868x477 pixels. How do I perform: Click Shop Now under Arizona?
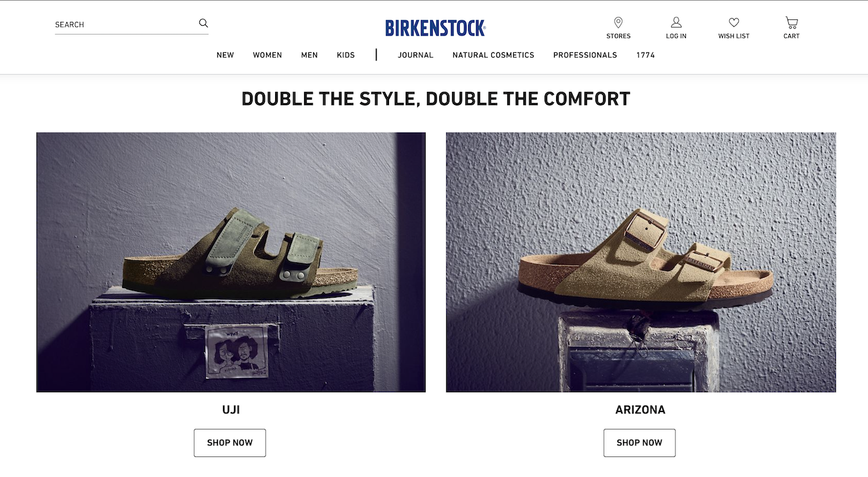tap(640, 443)
